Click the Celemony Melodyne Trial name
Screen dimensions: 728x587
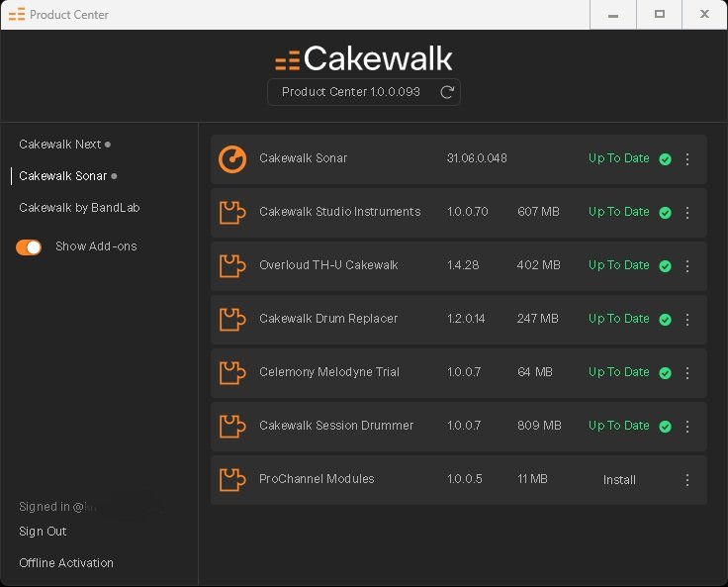pyautogui.click(x=329, y=372)
